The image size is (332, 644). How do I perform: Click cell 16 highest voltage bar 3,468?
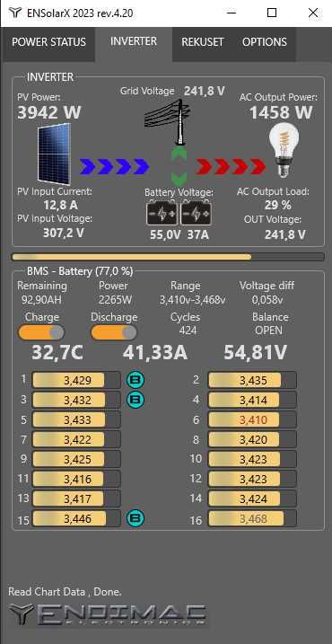(252, 518)
